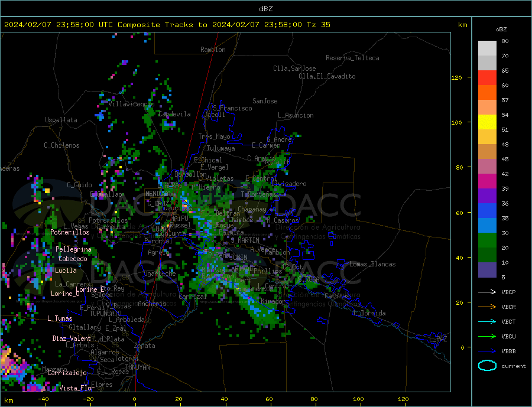Pick the bright yellow 51-54 dBZ swatch
532x407 pixels.
[x=487, y=122]
